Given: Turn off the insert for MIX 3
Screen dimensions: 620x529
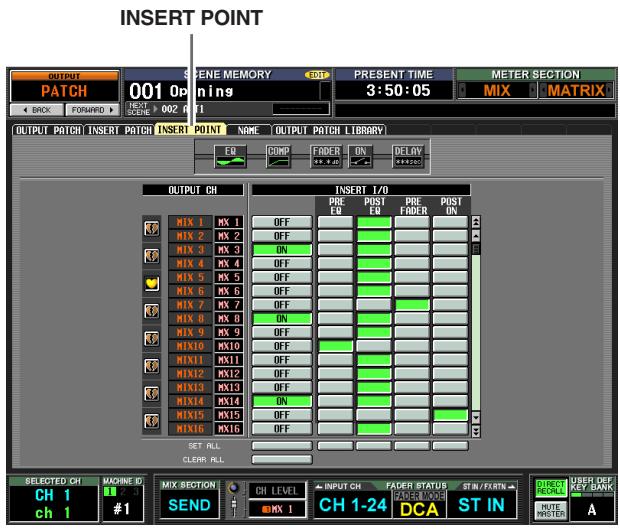Looking at the screenshot, I should (282, 250).
